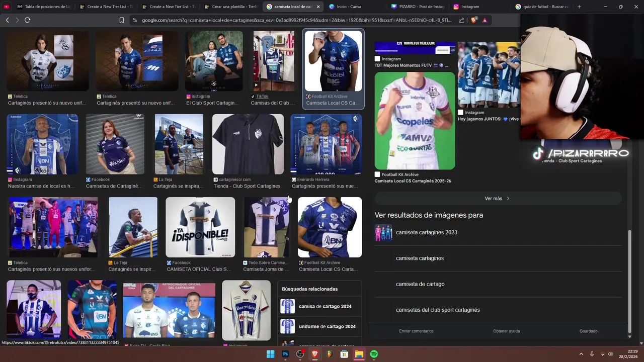Open the Brave Rewards triangle icon
The image size is (644, 362).
tap(485, 20)
